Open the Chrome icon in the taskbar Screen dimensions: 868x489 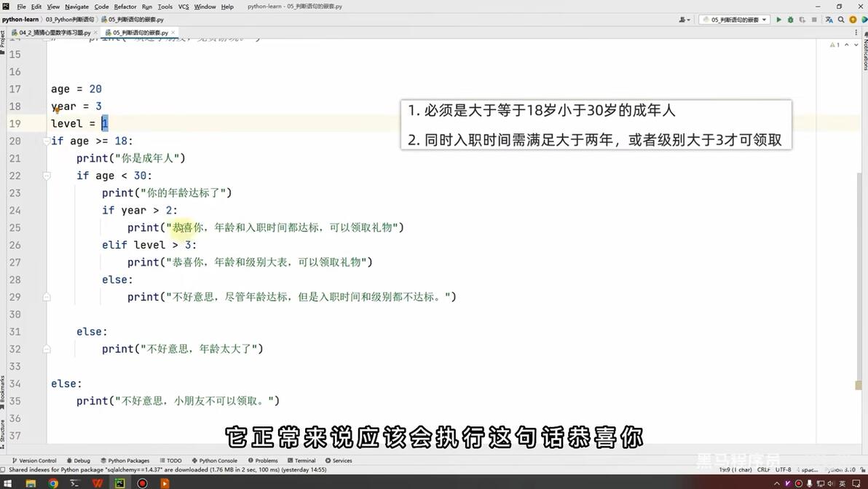pyautogui.click(x=53, y=483)
